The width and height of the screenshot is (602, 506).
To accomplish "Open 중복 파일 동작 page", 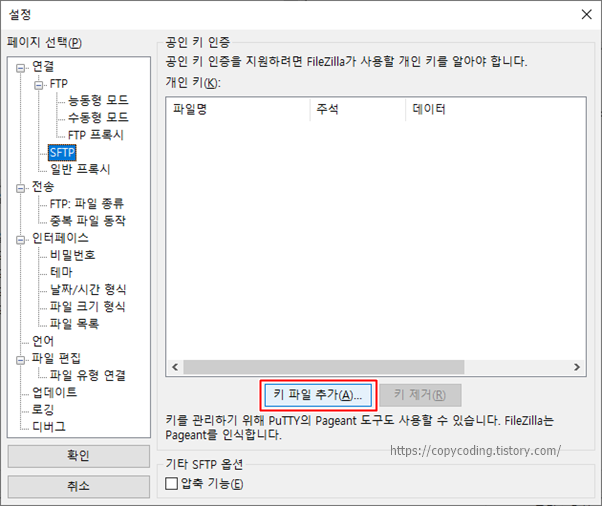I will [88, 221].
